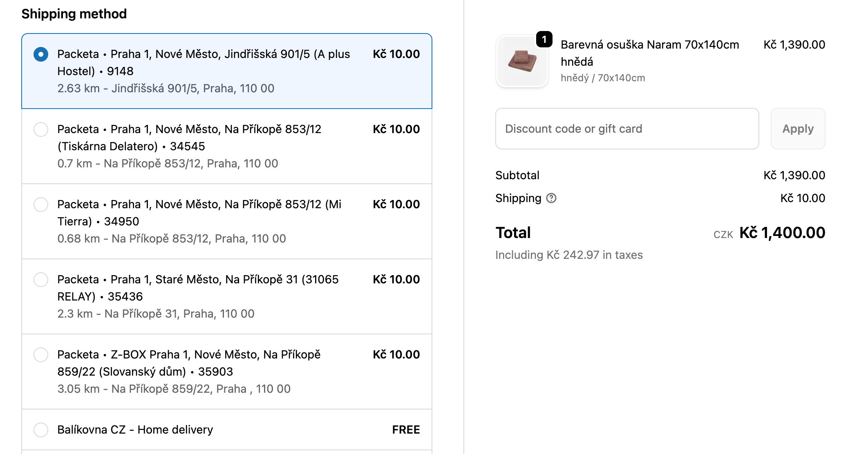Click the FREE price on Balíkovna row
The image size is (868, 454).
(x=406, y=430)
